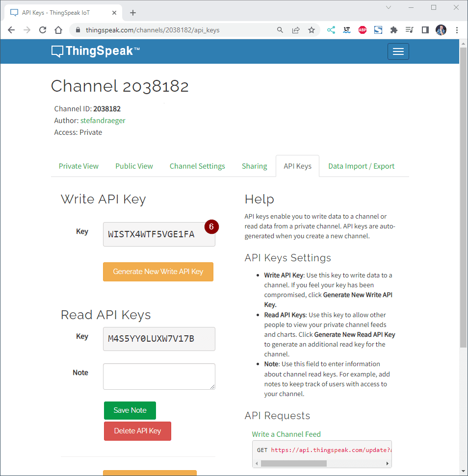Toggle the browser side panel
The width and height of the screenshot is (468, 476).
tap(425, 30)
